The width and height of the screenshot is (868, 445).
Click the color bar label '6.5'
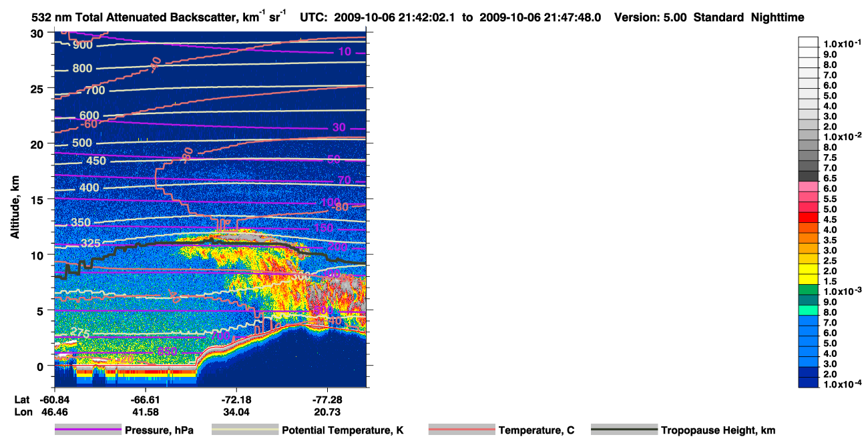click(x=830, y=178)
